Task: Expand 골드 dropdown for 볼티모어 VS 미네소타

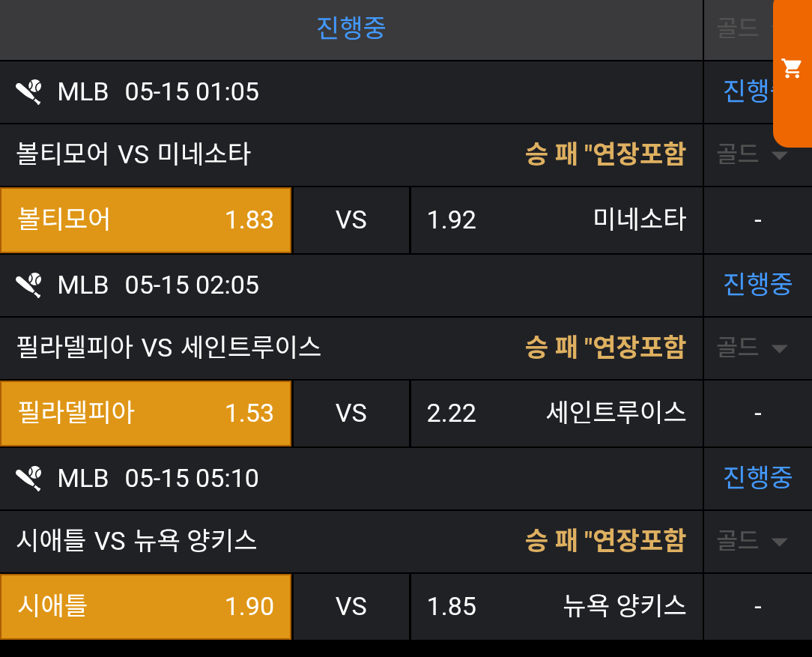Action: (753, 155)
